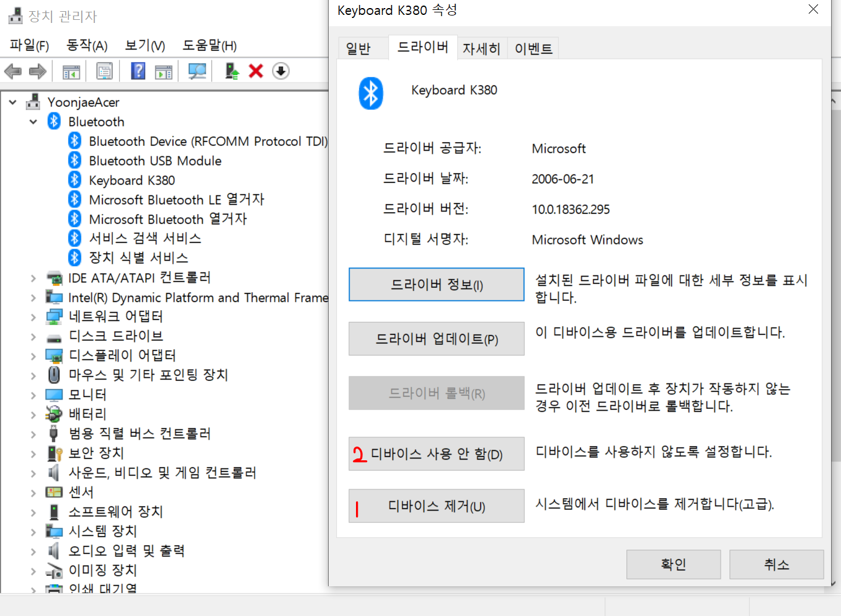Screen dimensions: 841x616
Task: Click the Bluetooth icon beside Bluetooth USB Module
Action: pos(75,160)
